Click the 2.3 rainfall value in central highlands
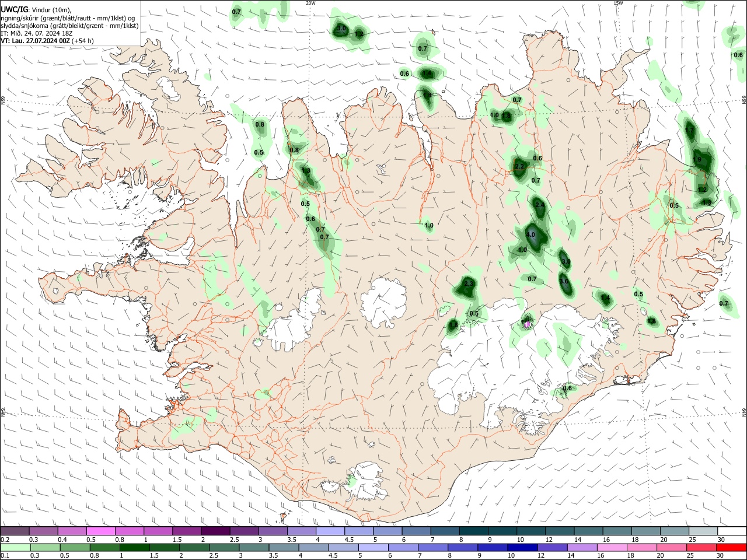The height and width of the screenshot is (560, 747). pyautogui.click(x=468, y=284)
